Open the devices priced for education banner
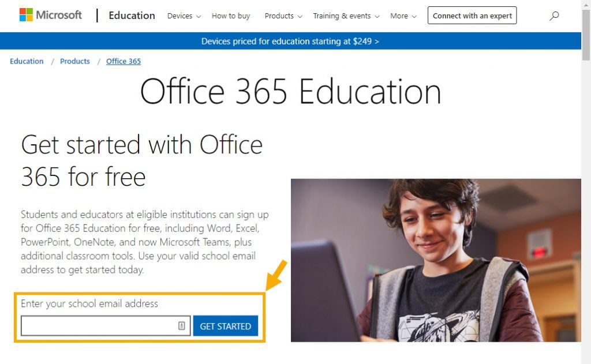The width and height of the screenshot is (591, 364). pos(290,41)
